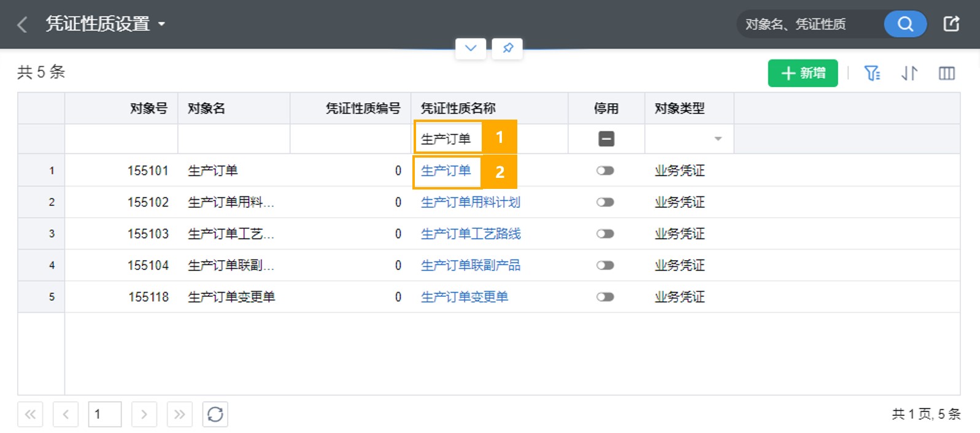Screen dimensions: 980x433
Task: Toggle 停用 switch for 155103 row
Action: pyautogui.click(x=605, y=234)
